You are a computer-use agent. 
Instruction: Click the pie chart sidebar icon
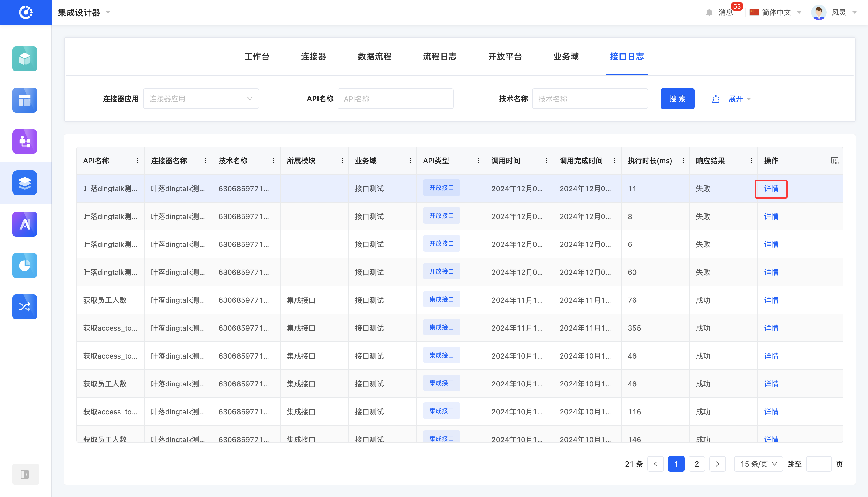25,265
